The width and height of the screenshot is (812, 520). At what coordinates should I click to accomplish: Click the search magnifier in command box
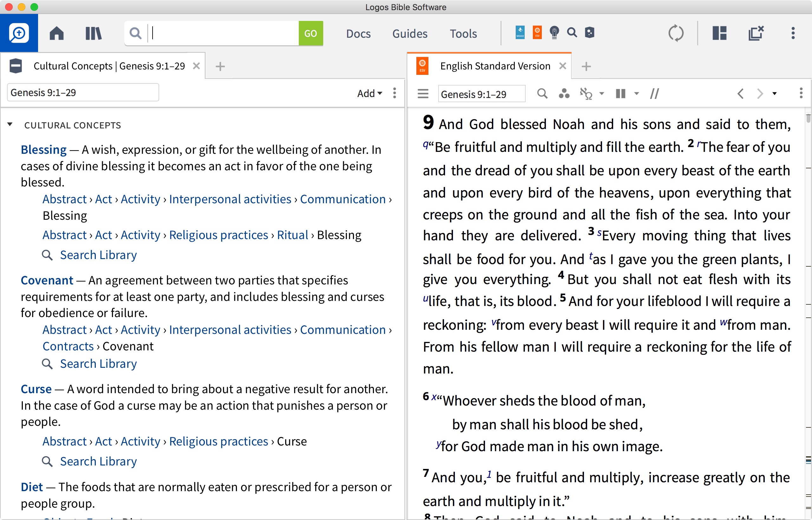135,33
